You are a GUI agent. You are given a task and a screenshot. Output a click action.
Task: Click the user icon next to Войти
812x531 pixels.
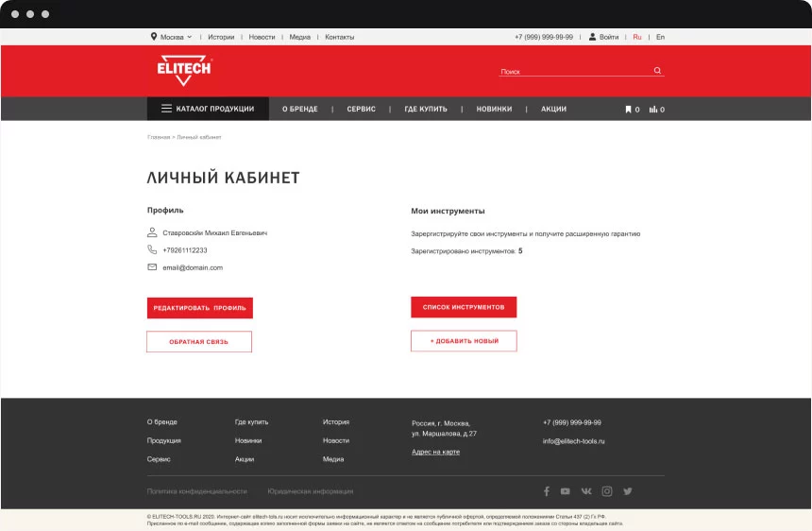click(592, 37)
